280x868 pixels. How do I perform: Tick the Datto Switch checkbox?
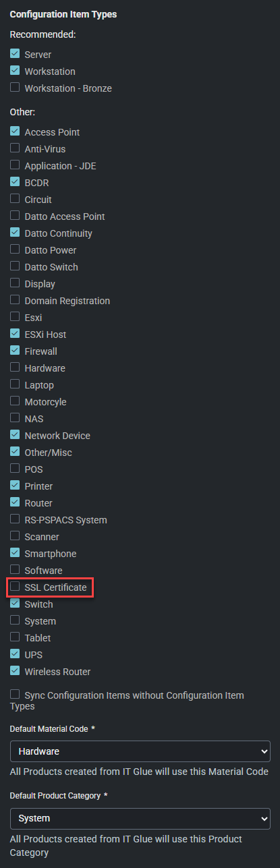pyautogui.click(x=15, y=266)
